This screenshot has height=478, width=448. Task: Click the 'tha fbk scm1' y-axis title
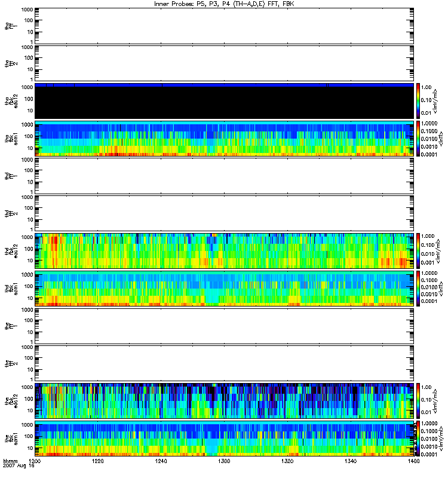(11, 139)
